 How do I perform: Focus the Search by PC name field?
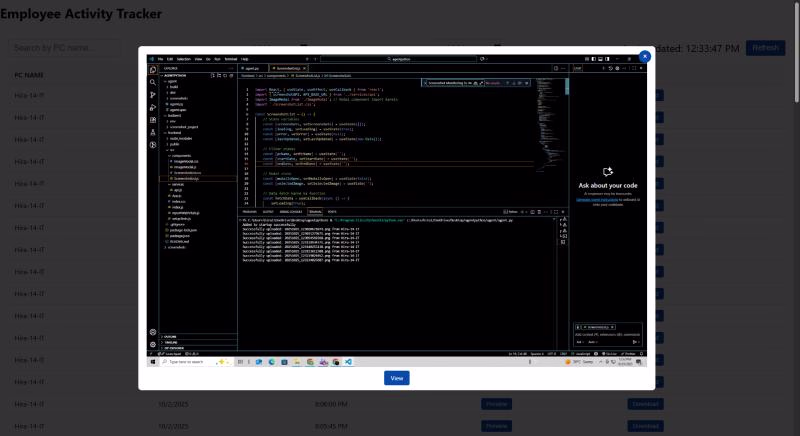click(65, 48)
